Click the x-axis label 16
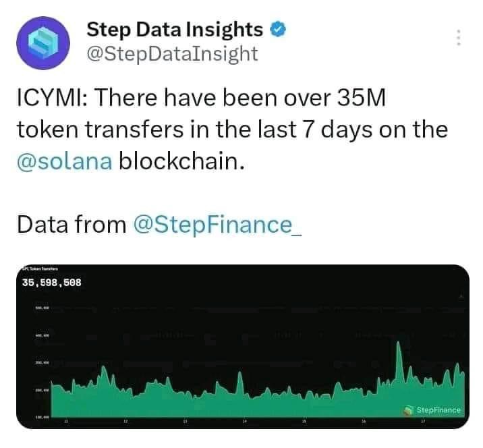 click(x=363, y=422)
